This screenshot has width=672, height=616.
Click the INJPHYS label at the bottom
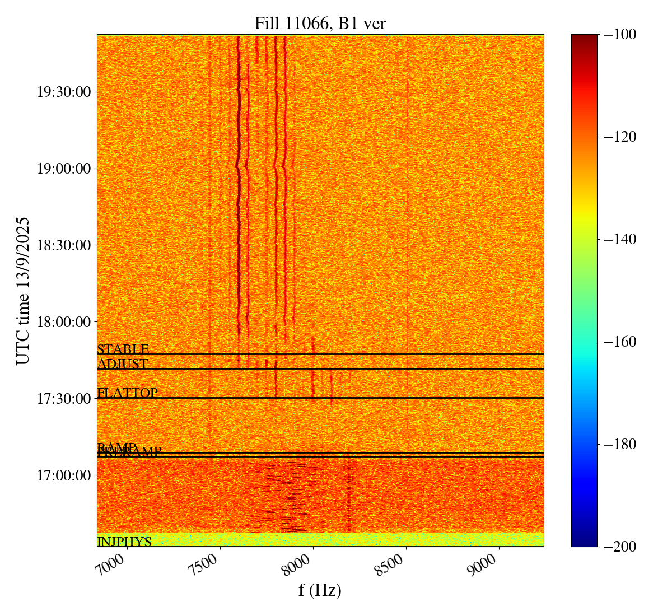tap(124, 542)
